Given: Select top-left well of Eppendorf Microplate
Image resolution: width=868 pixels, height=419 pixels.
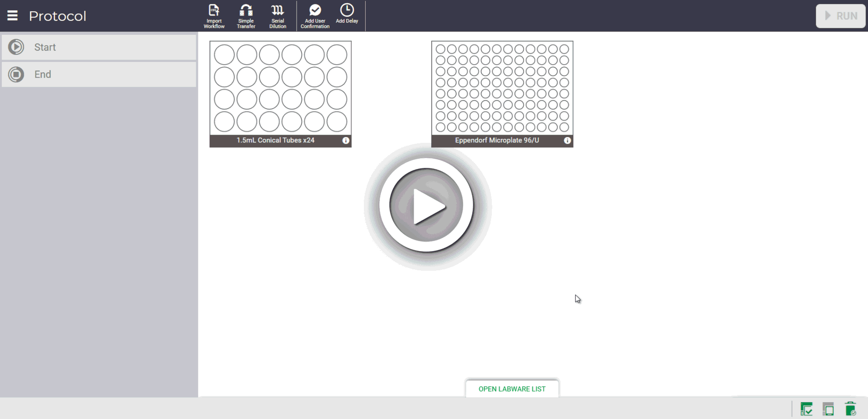Looking at the screenshot, I should pos(440,49).
